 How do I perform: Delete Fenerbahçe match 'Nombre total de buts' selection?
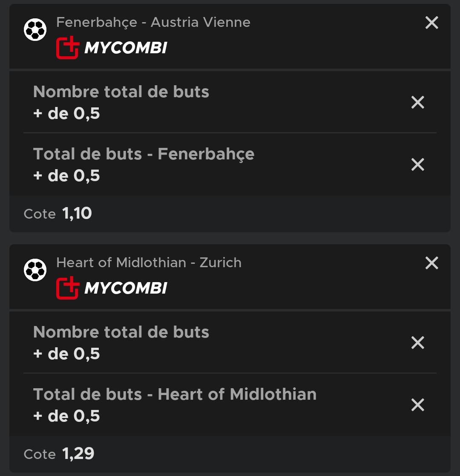click(x=417, y=102)
